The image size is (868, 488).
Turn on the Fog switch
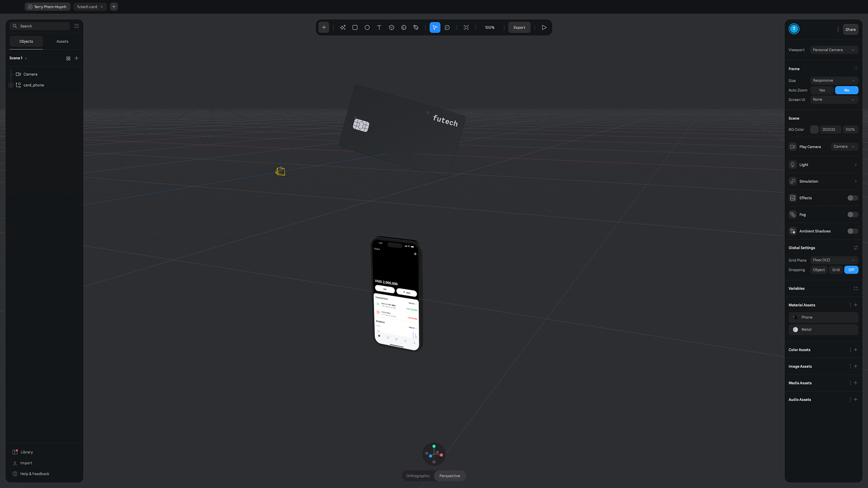coord(852,215)
